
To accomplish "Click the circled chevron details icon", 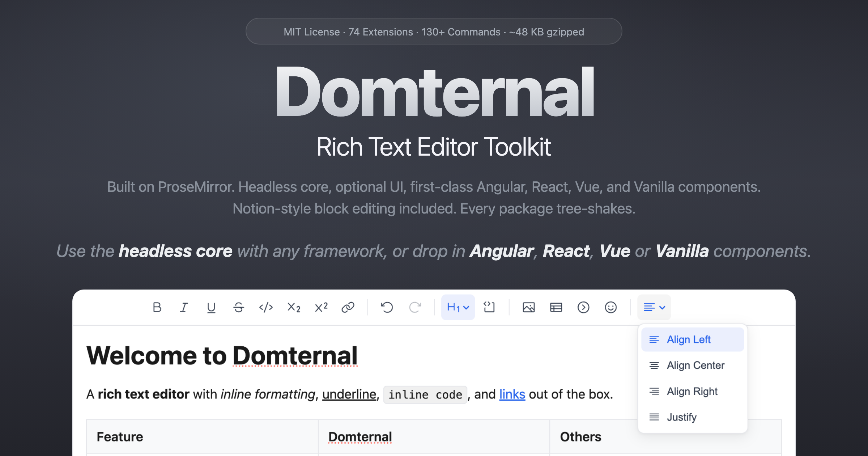I will tap(583, 307).
